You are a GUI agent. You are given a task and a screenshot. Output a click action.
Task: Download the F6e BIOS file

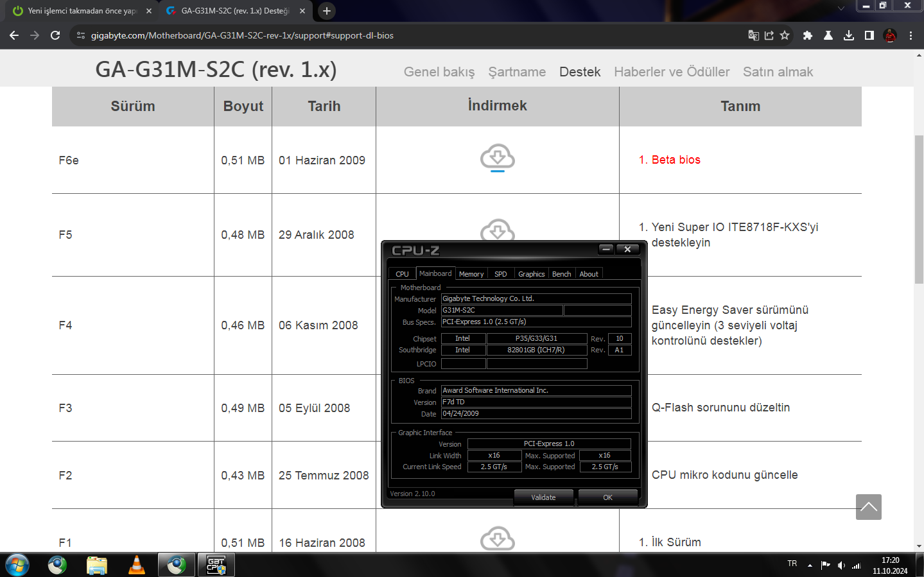tap(498, 157)
